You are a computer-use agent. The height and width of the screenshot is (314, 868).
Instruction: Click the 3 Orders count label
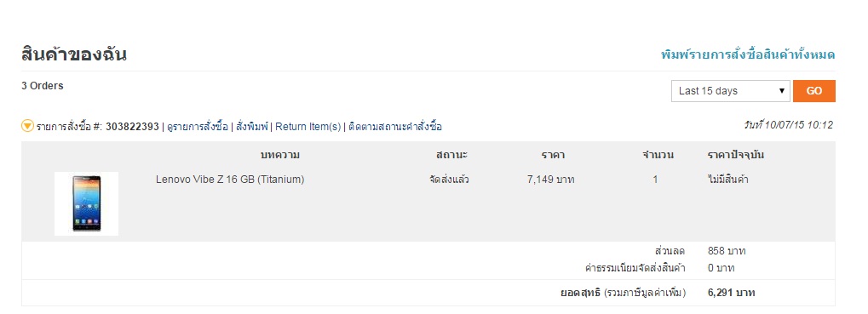click(43, 86)
